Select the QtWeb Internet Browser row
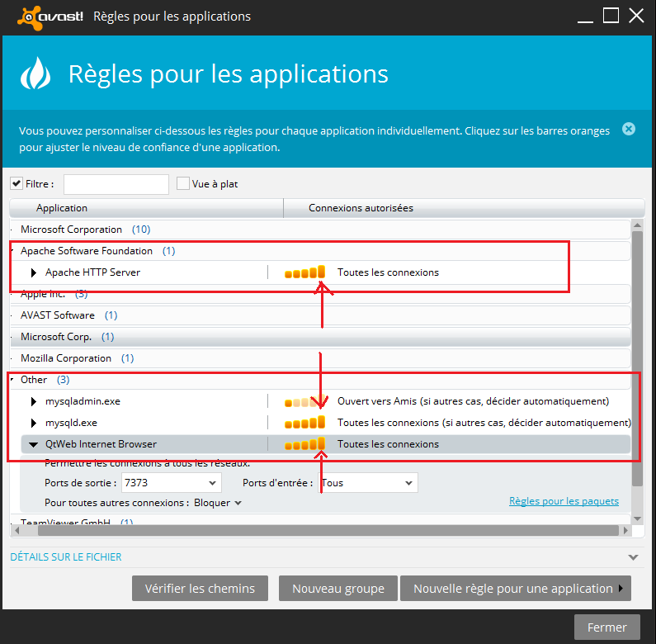 [325, 444]
